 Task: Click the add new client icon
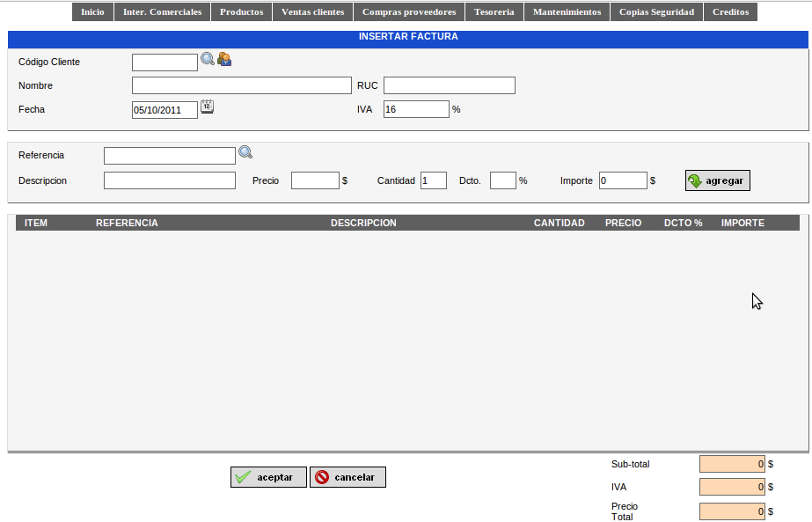click(224, 60)
